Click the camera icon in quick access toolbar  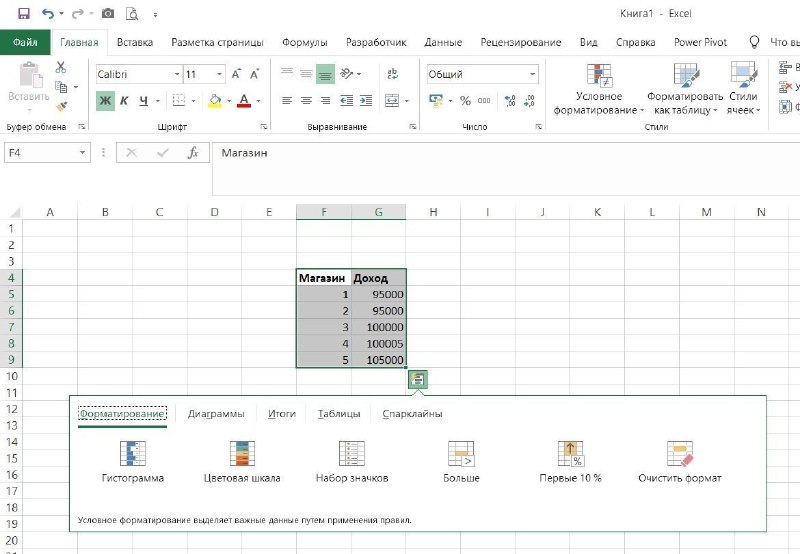(108, 14)
